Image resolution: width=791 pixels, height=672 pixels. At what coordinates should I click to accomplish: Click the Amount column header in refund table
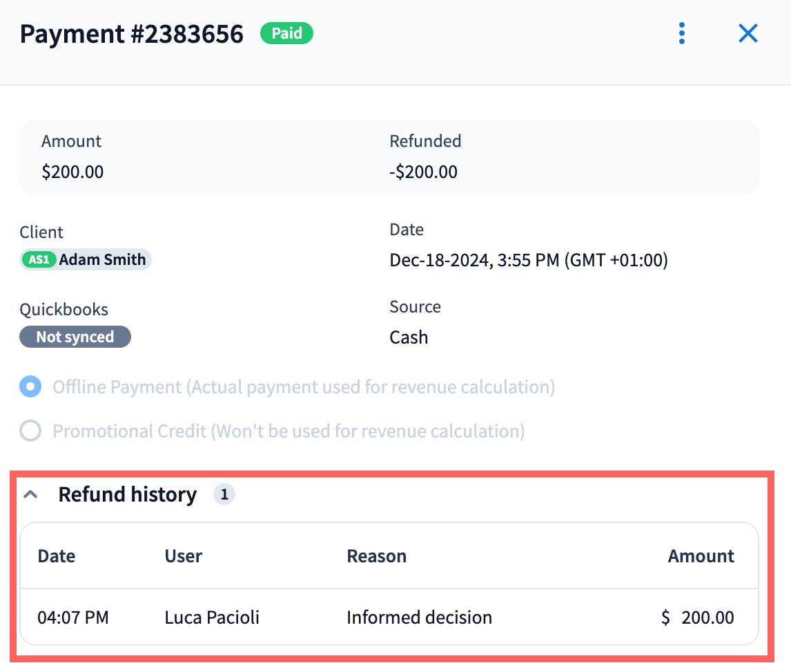tap(701, 556)
